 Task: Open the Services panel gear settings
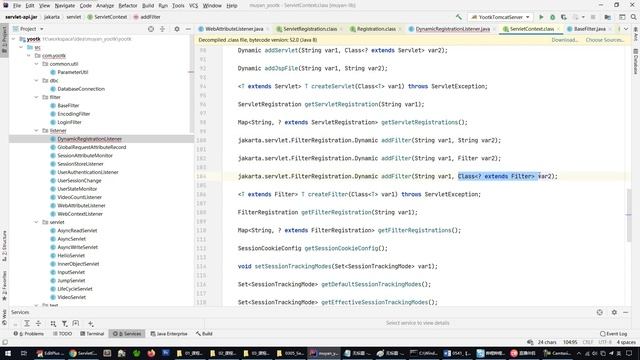coord(614,312)
